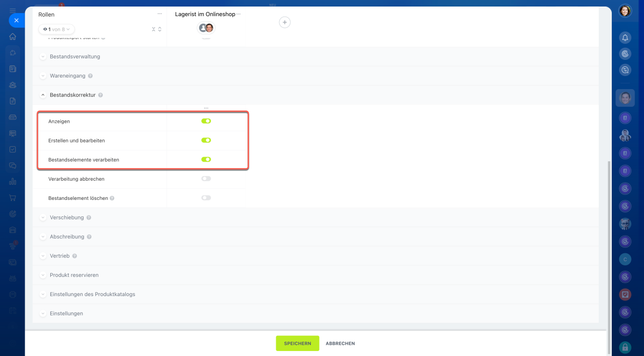The image size is (644, 356).
Task: Toggle Erstellen und bearbeiten permission switch
Action: (x=206, y=140)
